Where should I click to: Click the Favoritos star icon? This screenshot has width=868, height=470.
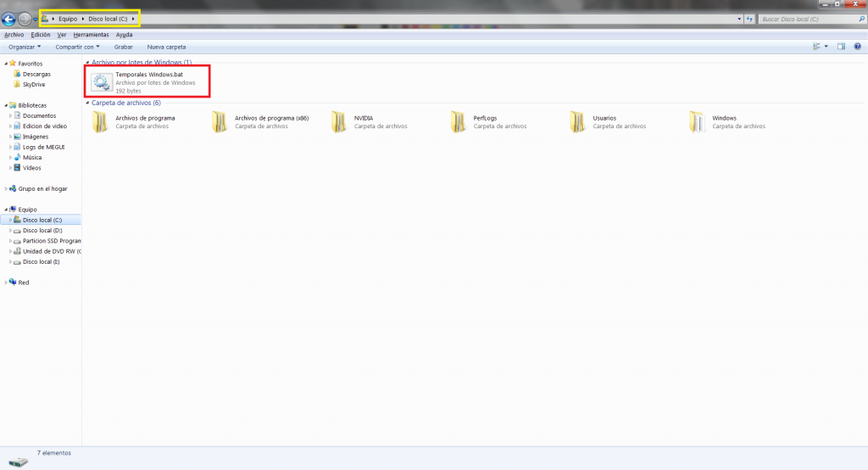[13, 63]
